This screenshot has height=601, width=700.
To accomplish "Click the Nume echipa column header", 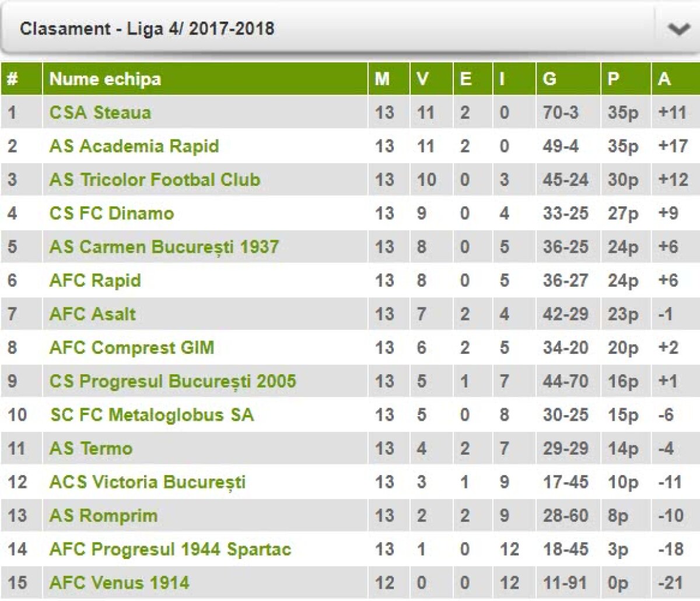I will pyautogui.click(x=105, y=79).
